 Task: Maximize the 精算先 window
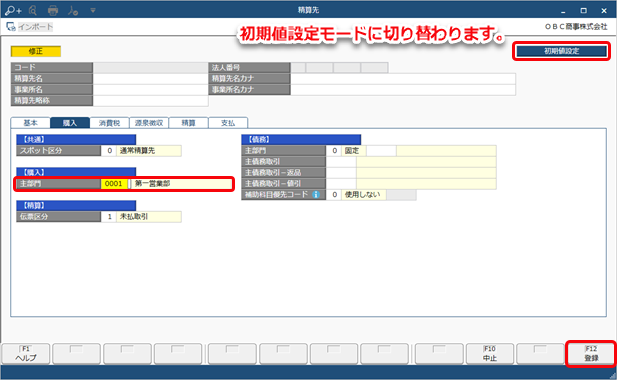pos(584,11)
